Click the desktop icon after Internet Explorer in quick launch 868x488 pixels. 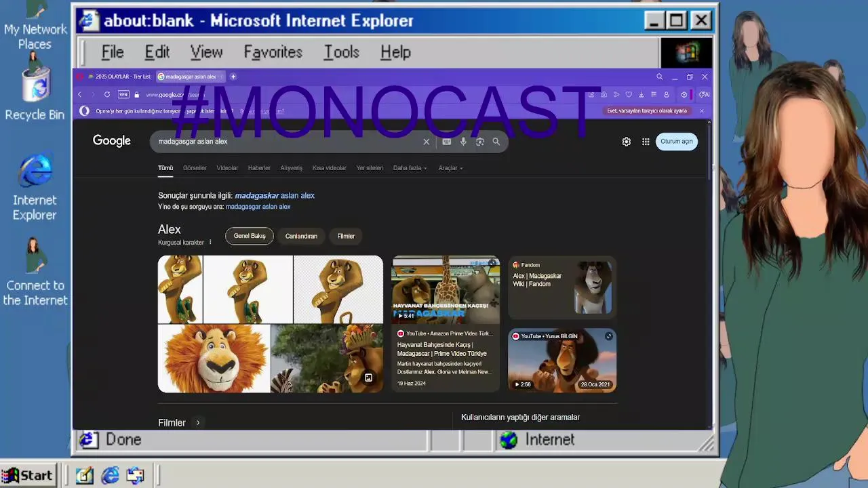(x=135, y=476)
